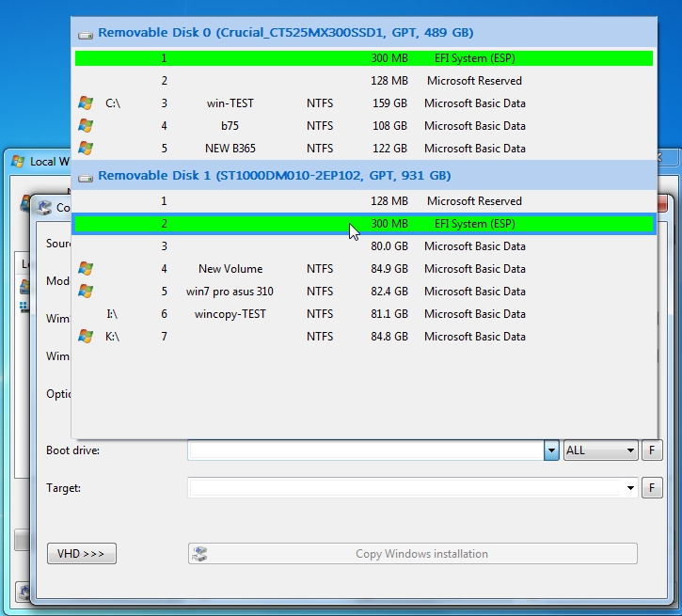Viewport: 682px width, 616px height.
Task: Open the Boot drive dropdown arrow
Action: (x=551, y=450)
